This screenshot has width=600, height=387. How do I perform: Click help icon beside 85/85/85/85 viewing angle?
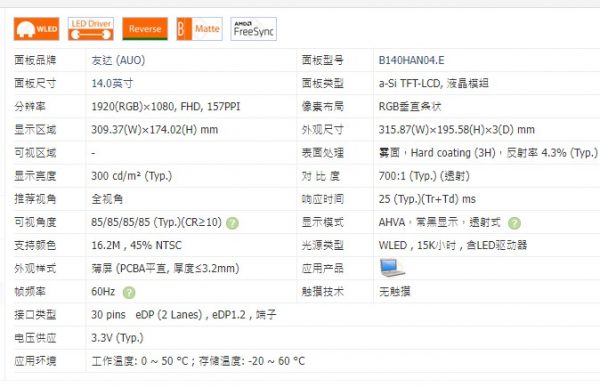(232, 223)
